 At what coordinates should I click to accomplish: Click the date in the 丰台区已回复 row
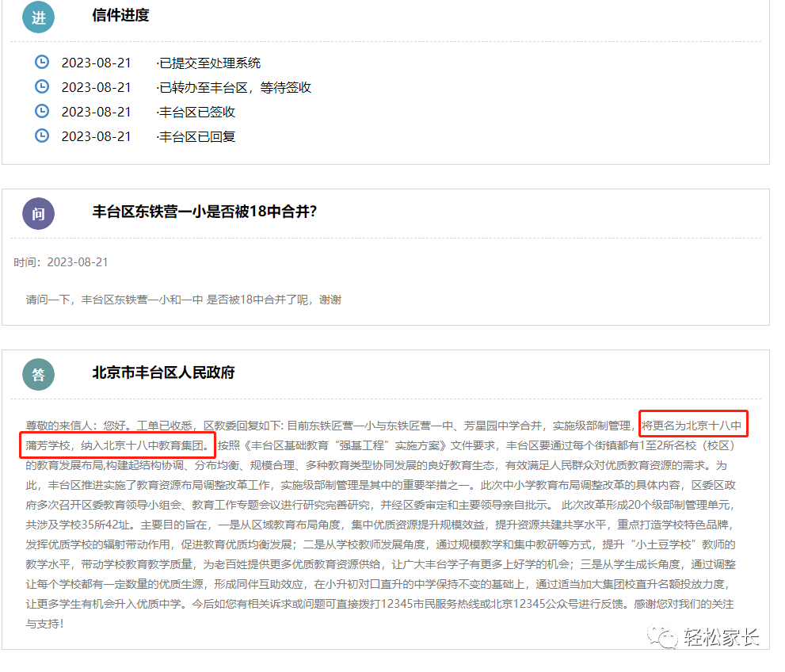(x=96, y=137)
